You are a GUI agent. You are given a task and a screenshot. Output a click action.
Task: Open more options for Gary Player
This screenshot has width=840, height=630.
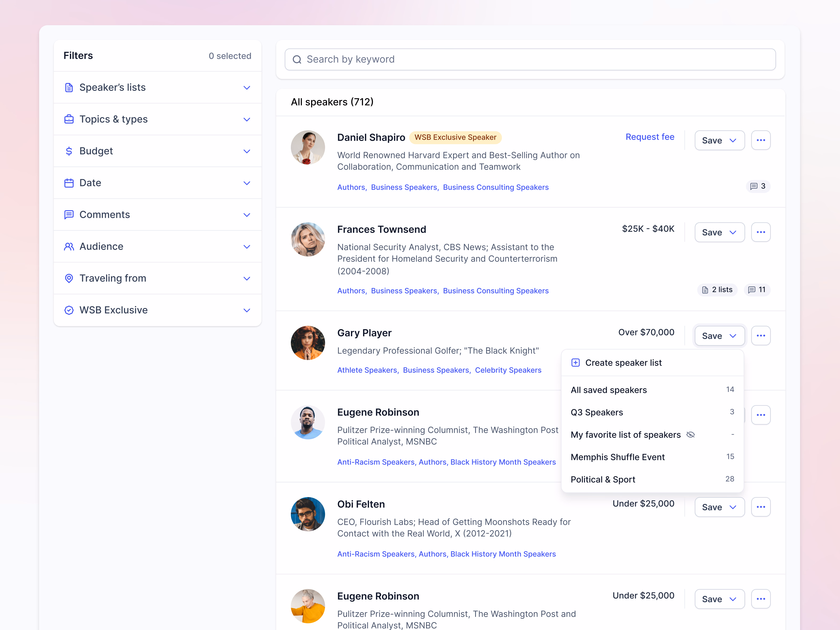761,336
